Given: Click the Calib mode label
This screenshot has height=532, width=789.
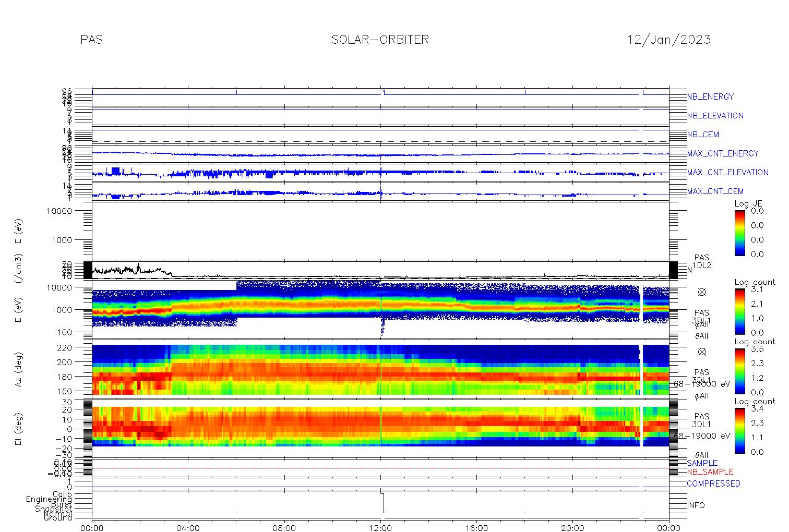Looking at the screenshot, I should tap(62, 494).
